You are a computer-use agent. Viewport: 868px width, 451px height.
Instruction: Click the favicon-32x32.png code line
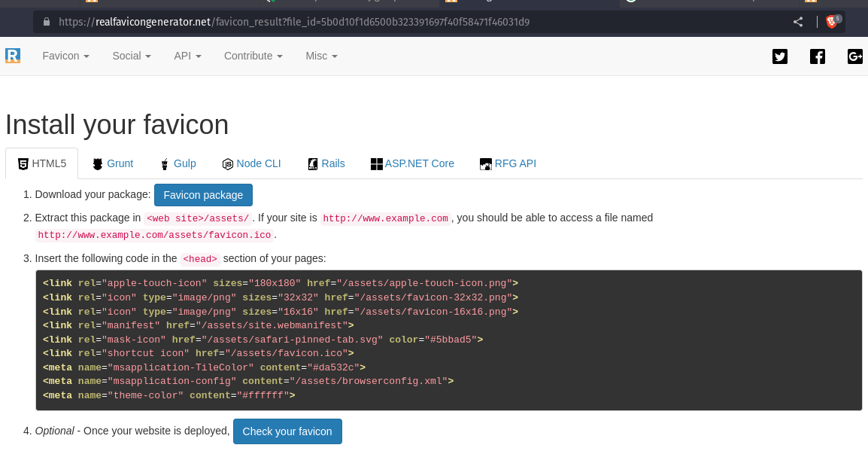click(x=280, y=297)
